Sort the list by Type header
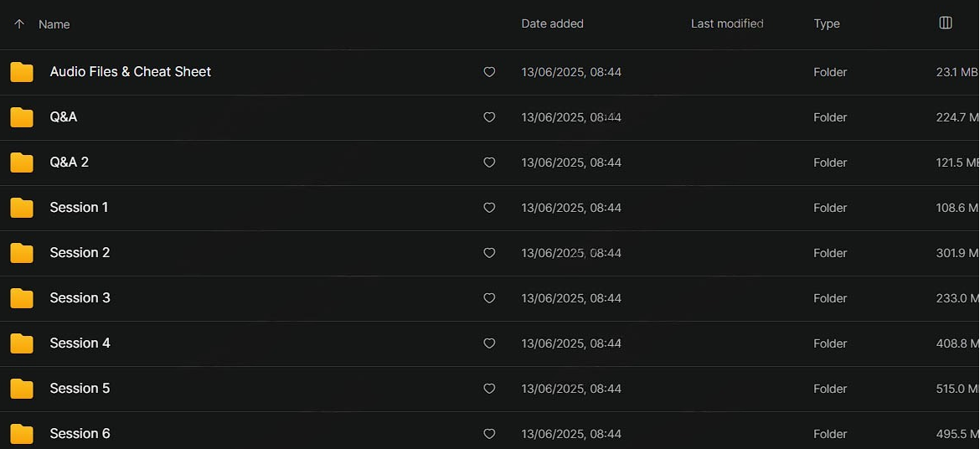Image resolution: width=980 pixels, height=449 pixels. [x=827, y=24]
